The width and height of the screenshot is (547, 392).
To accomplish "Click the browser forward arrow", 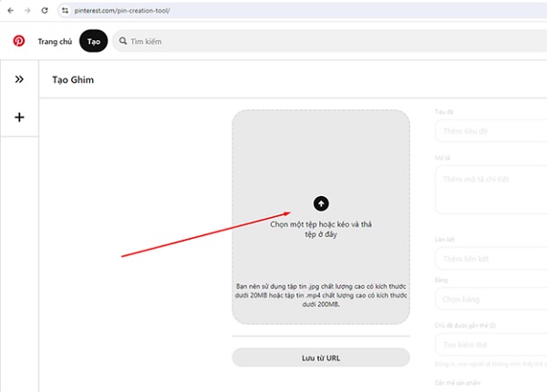I will 27,9.
